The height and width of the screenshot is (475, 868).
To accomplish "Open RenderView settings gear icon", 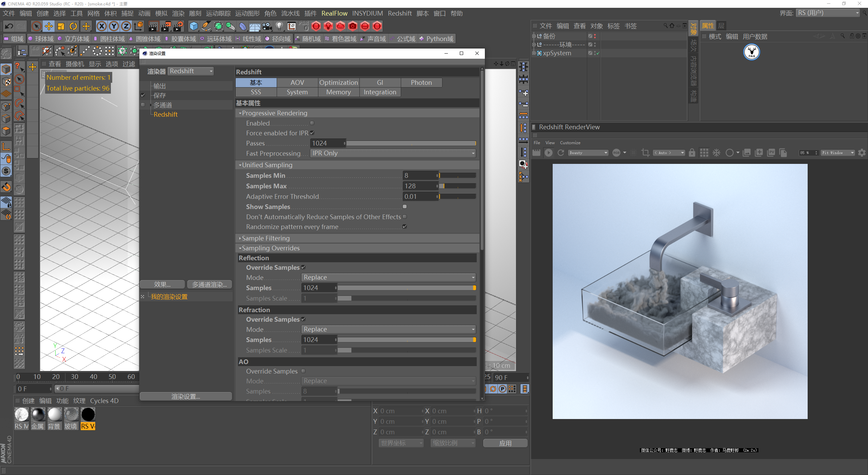I will coord(862,153).
